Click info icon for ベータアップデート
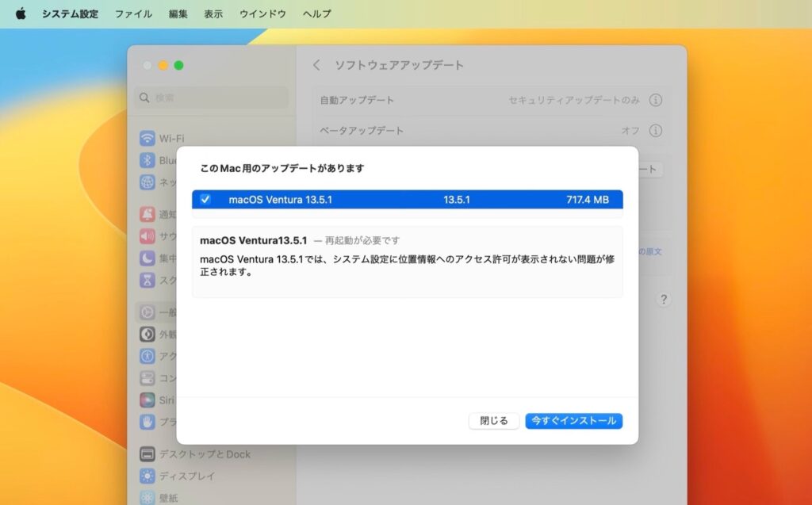Image resolution: width=812 pixels, height=505 pixels. coord(656,130)
